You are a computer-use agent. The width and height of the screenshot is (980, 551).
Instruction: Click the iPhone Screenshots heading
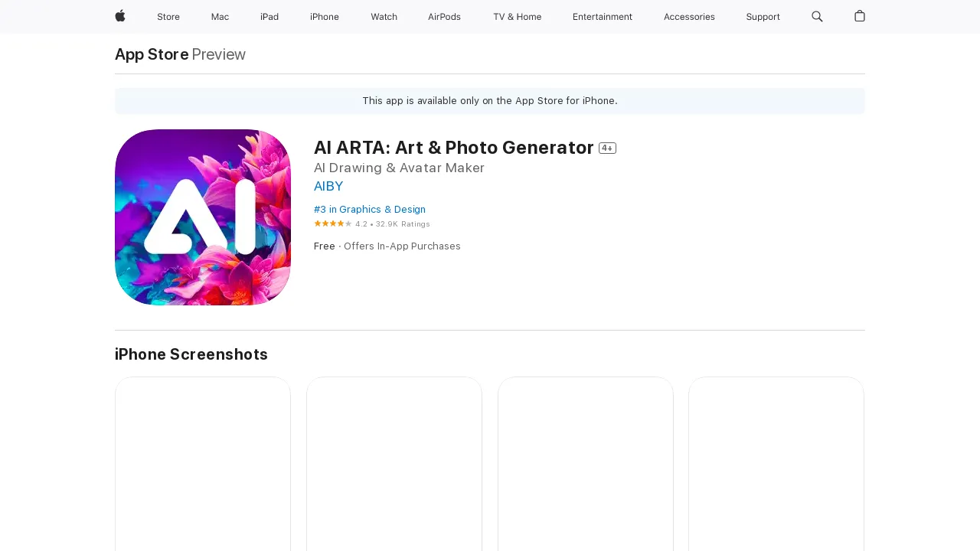click(191, 354)
